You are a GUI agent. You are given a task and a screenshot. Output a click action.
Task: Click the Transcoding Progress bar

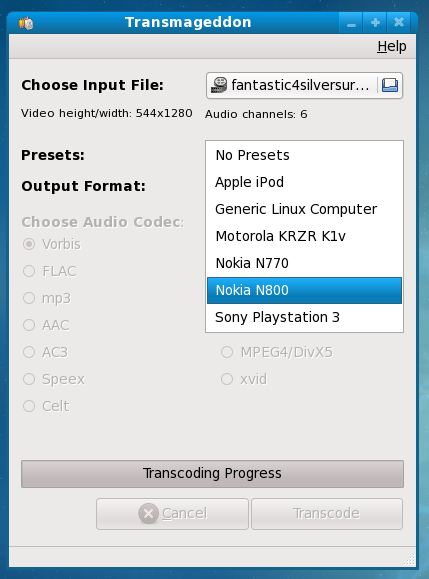212,474
